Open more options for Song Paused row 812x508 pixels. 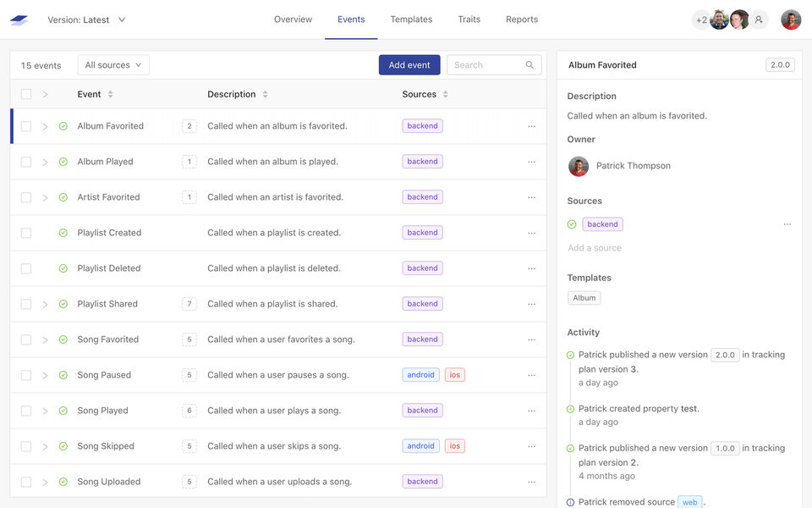click(x=531, y=375)
